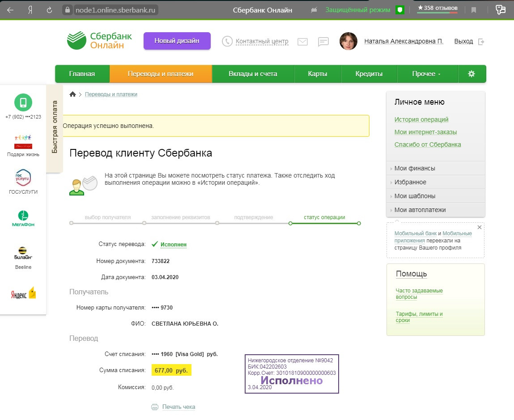This screenshot has height=420, width=514.
Task: Open the chat message bubble icon
Action: coord(323,42)
